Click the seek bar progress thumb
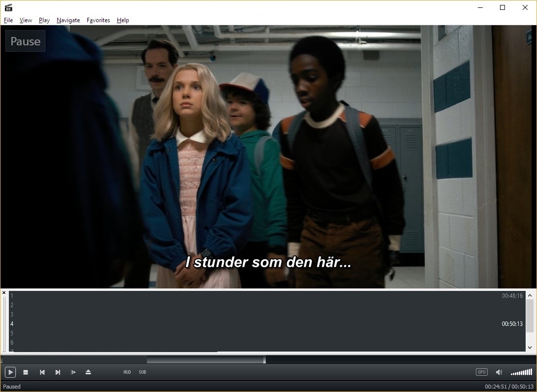Viewport: 537px width, 392px height. (264, 359)
